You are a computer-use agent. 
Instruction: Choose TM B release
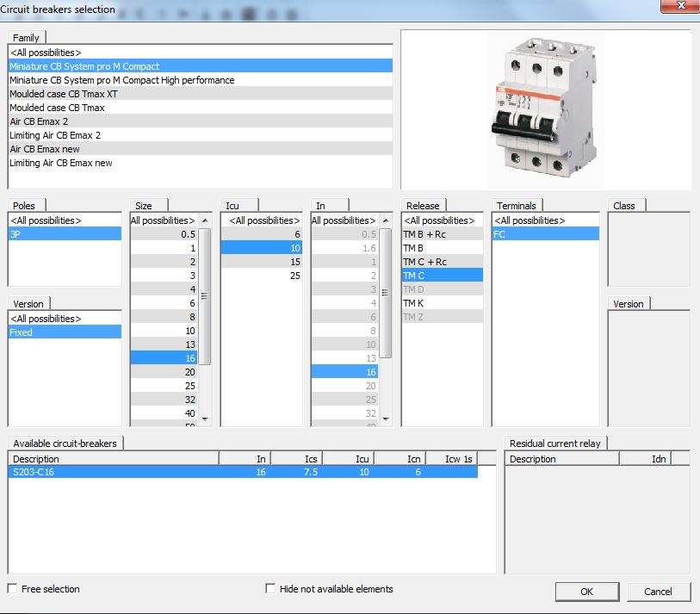(x=442, y=248)
